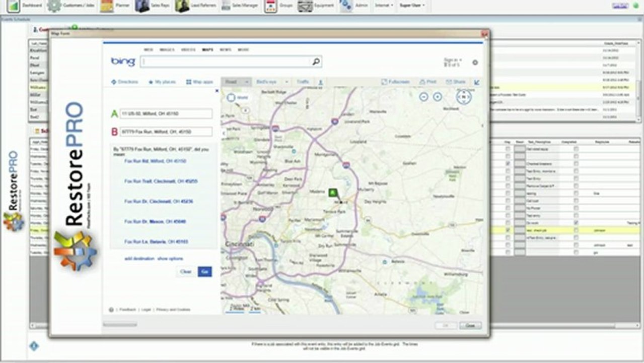This screenshot has width=644, height=363.
Task: Collapse the directions side panel arrow
Action: (x=224, y=133)
